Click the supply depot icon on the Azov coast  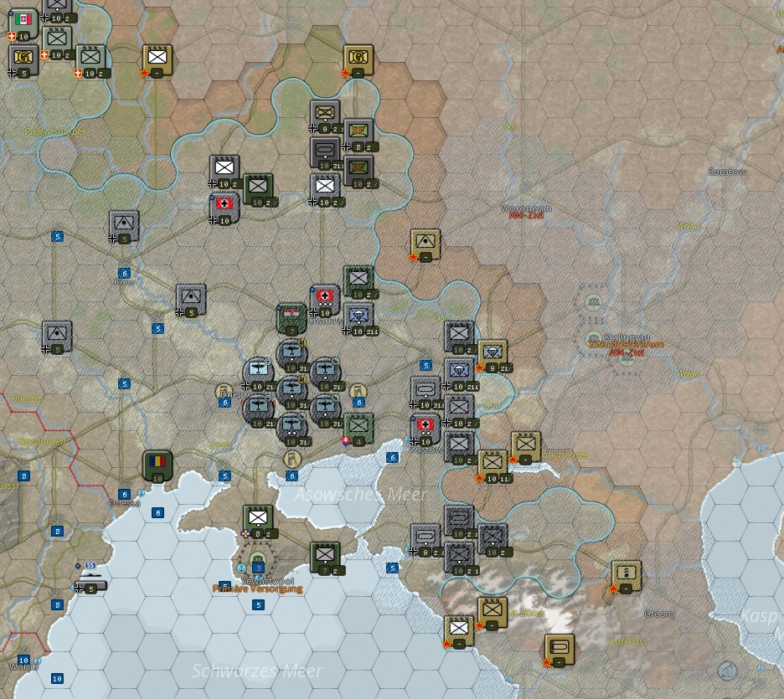click(x=292, y=459)
